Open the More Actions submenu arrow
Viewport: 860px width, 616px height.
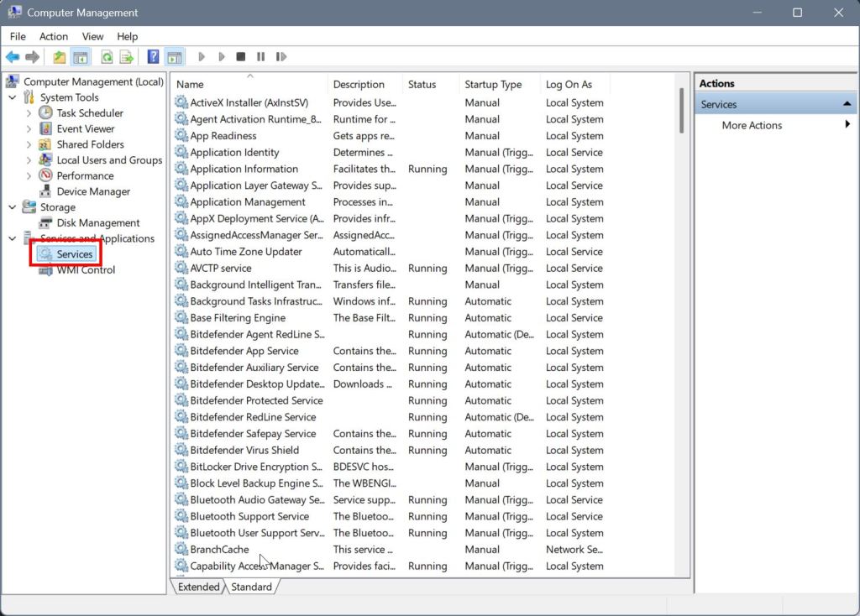click(x=847, y=124)
